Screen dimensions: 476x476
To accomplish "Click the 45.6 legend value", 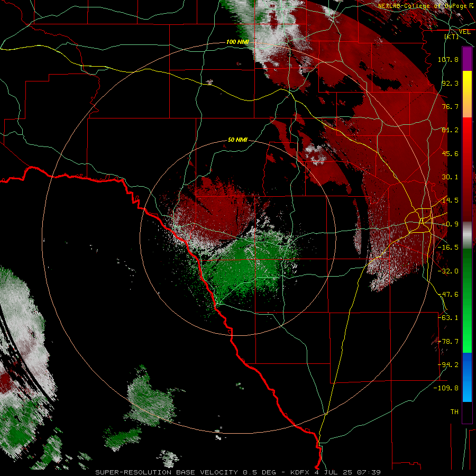I will click(x=450, y=153).
